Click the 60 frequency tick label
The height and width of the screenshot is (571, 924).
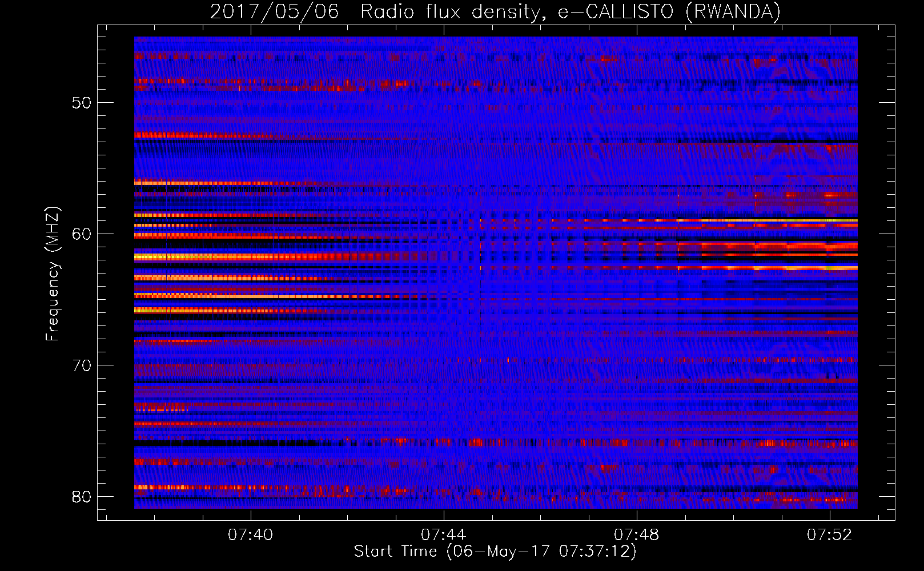82,234
